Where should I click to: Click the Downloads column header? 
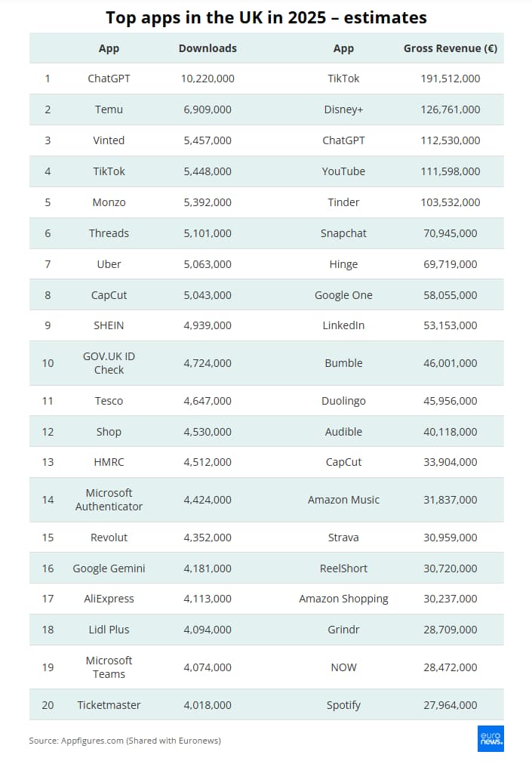pyautogui.click(x=208, y=48)
